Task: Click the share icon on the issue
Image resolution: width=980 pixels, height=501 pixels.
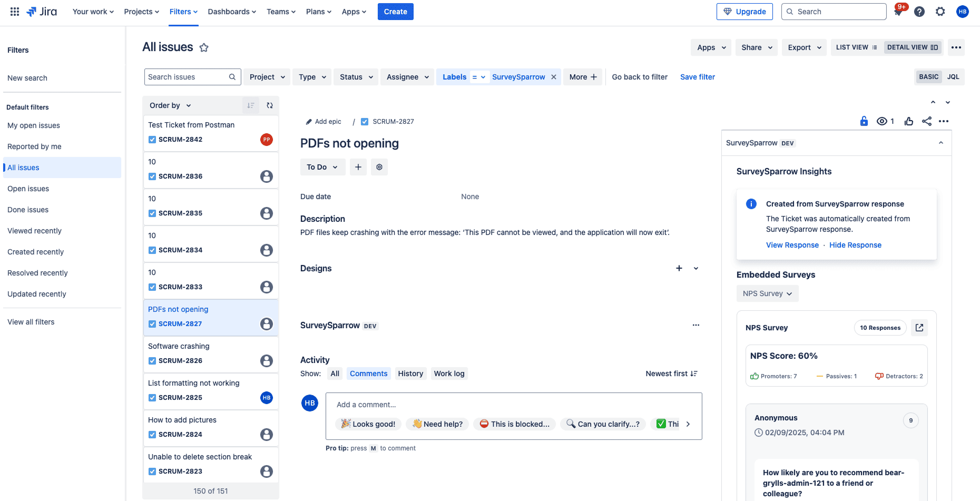Action: tap(926, 121)
